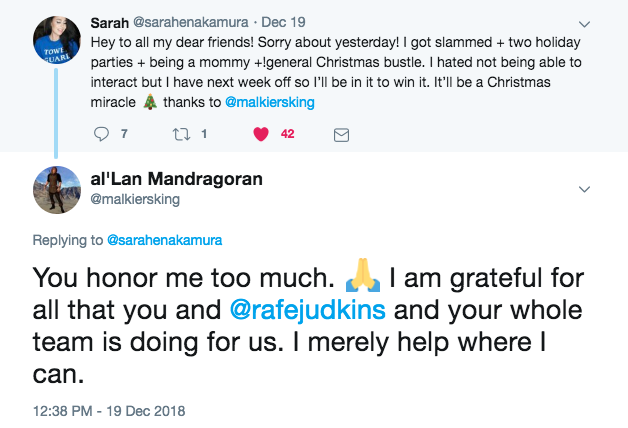Open the 12:38 PM - 19 Dec 2018 timestamp
The height and width of the screenshot is (428, 628).
click(109, 409)
